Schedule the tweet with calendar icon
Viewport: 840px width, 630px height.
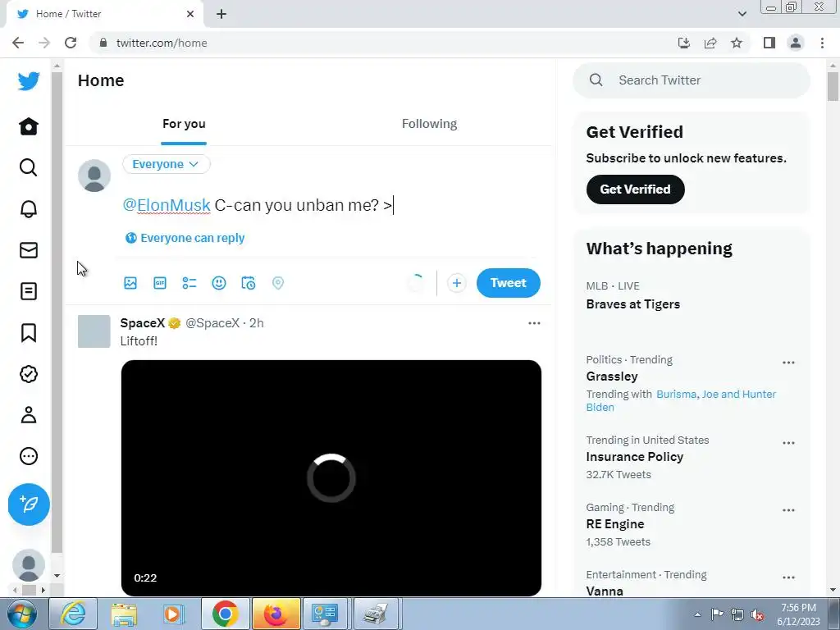pos(248,283)
